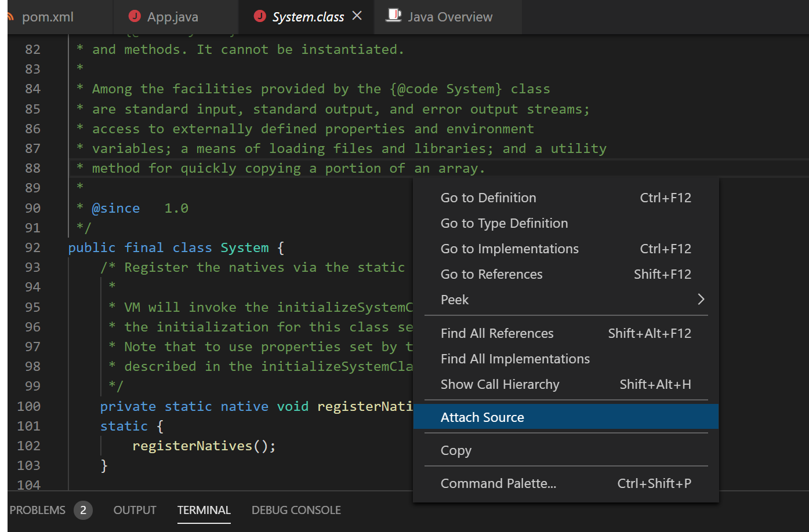Screen dimensions: 809x532
Task: Click line number 88 in the gutter
Action: click(33, 168)
